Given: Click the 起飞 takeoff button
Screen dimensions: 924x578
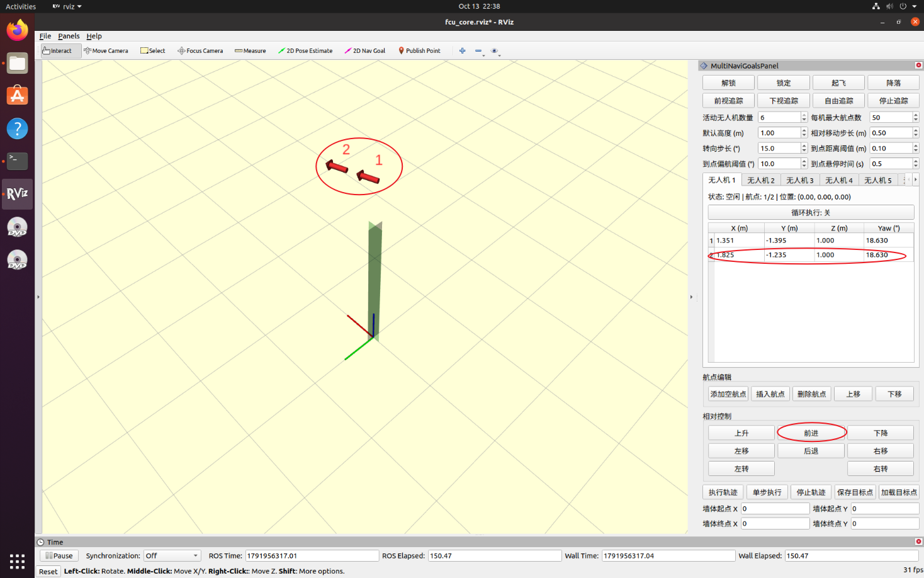Looking at the screenshot, I should tap(838, 83).
